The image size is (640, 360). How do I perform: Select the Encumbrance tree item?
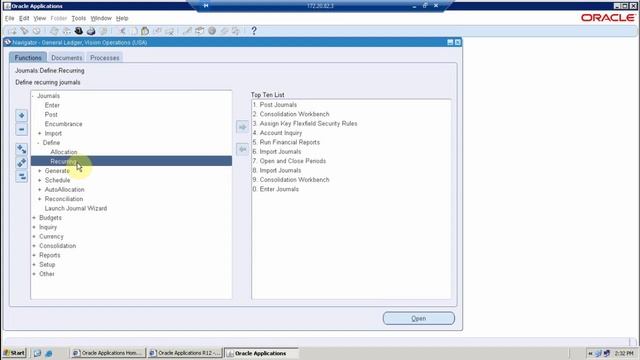pos(64,124)
